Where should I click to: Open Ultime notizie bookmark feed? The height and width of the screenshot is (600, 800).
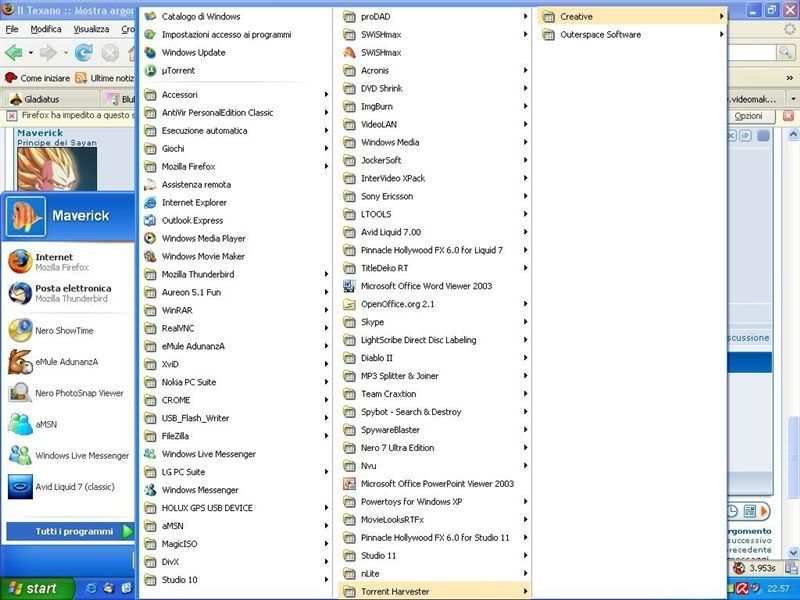(x=105, y=78)
